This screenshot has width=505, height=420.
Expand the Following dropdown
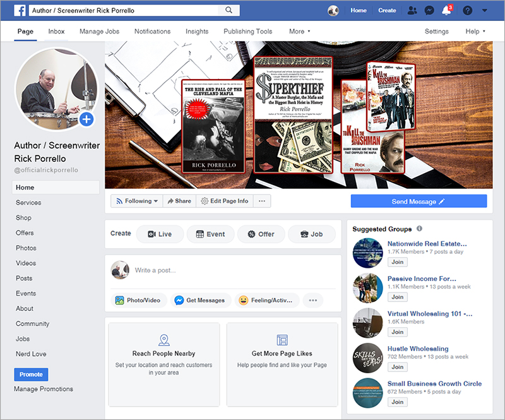[x=136, y=201]
